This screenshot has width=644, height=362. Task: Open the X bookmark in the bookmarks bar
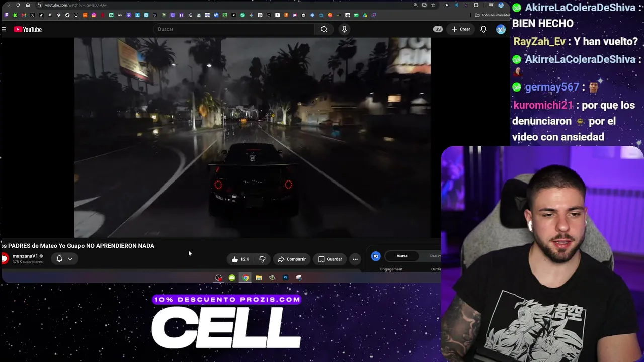32,15
